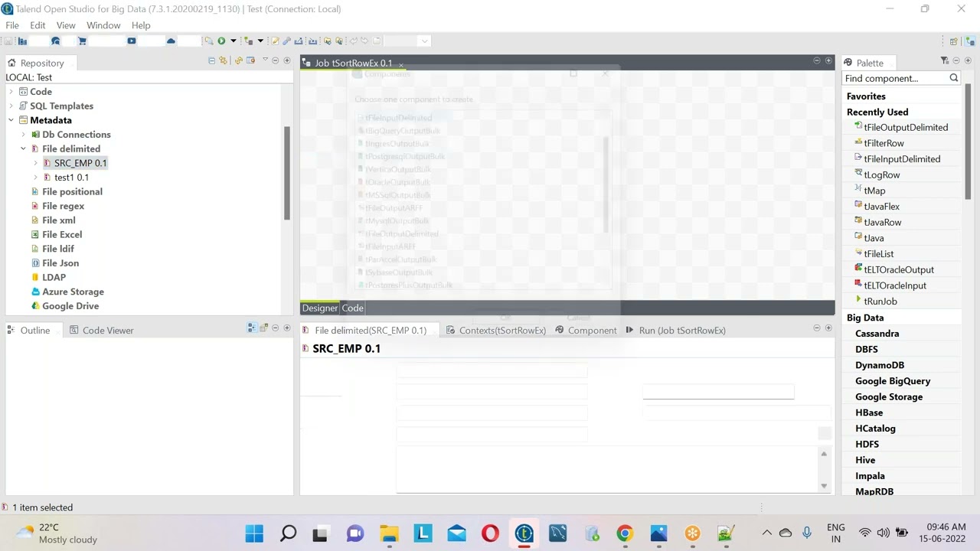Screen dimensions: 980x551
Task: Select tFilterRow component in palette
Action: click(x=884, y=143)
